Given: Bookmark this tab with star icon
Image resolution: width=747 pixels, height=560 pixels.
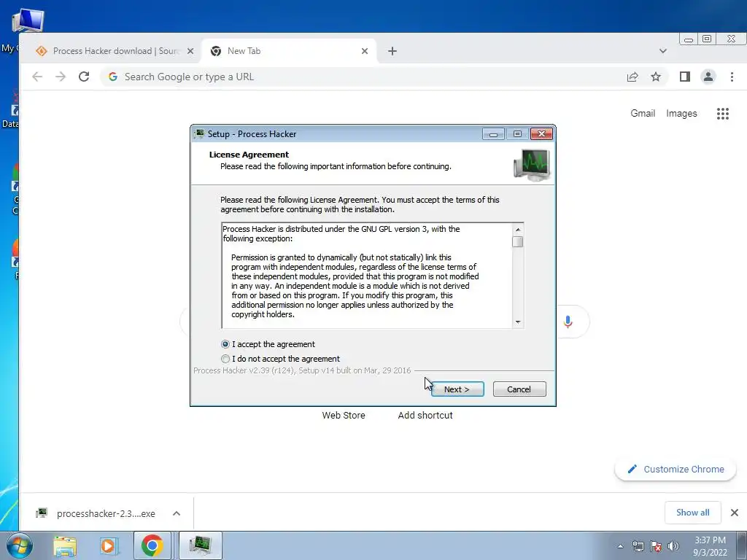Looking at the screenshot, I should [x=656, y=77].
